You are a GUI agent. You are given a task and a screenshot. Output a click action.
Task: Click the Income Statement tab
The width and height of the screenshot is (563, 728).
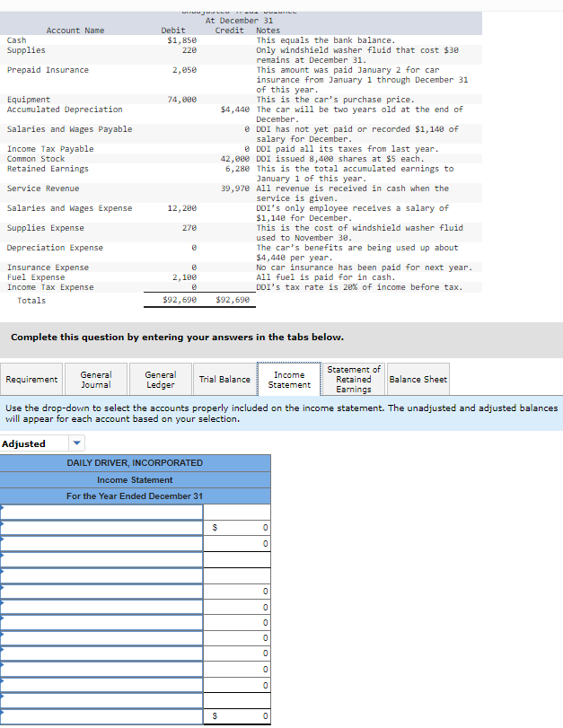click(289, 380)
